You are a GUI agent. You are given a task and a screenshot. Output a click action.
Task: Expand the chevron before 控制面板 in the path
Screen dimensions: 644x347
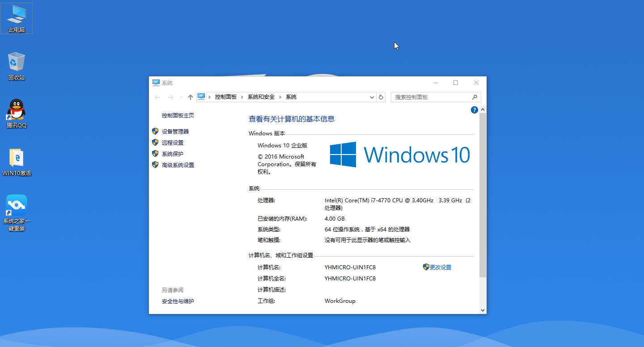[x=209, y=97]
